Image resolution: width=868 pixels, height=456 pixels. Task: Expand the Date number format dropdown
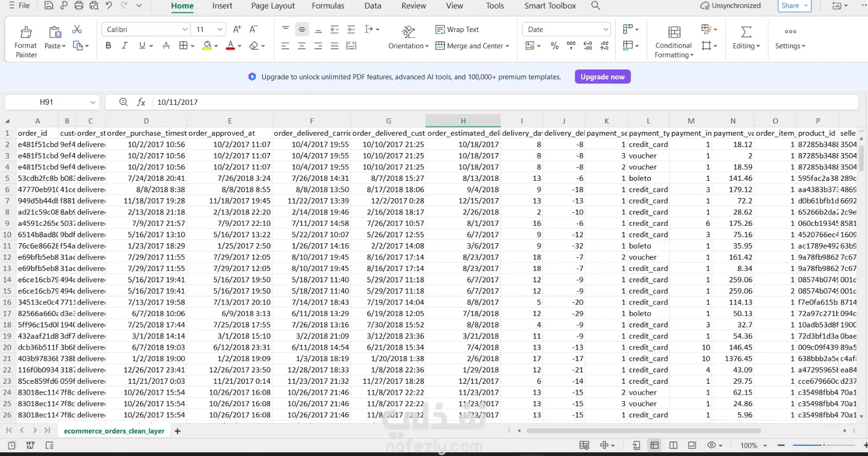[x=605, y=29]
